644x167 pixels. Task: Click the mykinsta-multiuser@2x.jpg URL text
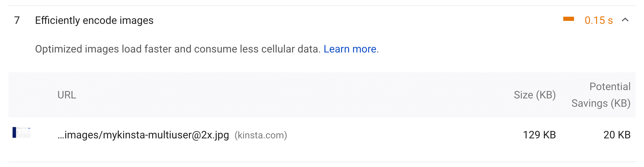pyautogui.click(x=143, y=135)
